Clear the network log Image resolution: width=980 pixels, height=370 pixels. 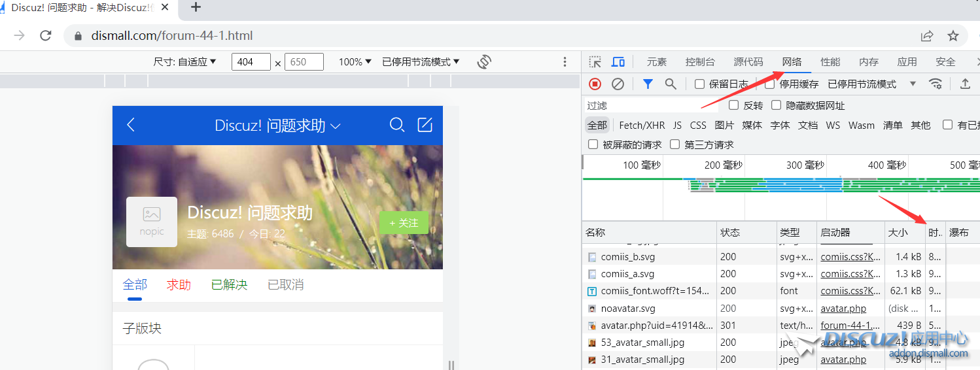[618, 84]
